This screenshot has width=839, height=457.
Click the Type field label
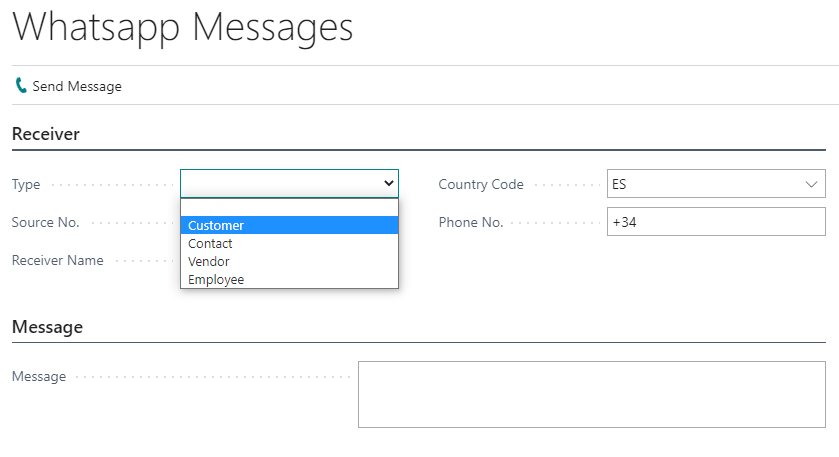tap(26, 184)
